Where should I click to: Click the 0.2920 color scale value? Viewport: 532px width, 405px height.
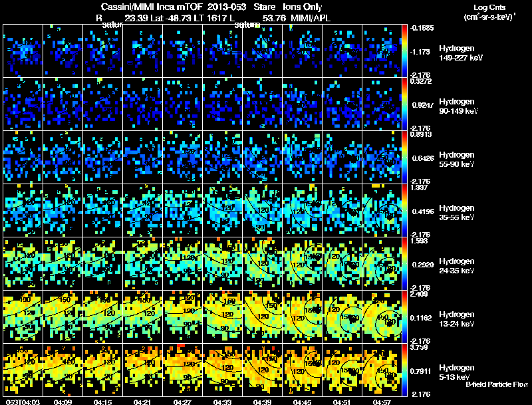(x=423, y=265)
